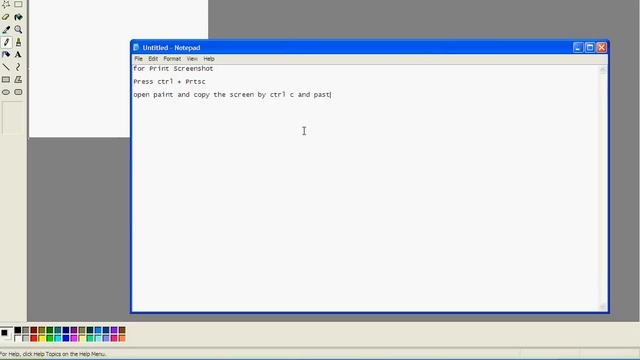Select the Pick Color eyedropper tool
The width and height of the screenshot is (640, 360).
click(6, 30)
